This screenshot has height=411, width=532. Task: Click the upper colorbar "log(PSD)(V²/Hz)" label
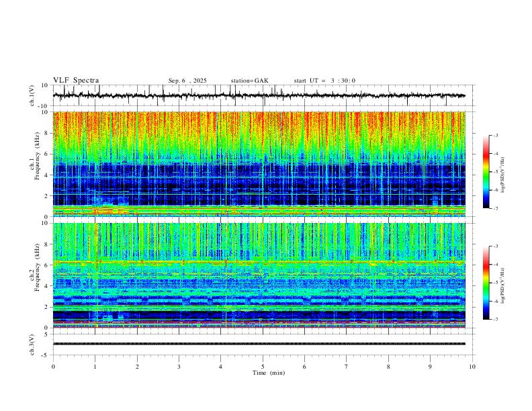[x=502, y=175]
